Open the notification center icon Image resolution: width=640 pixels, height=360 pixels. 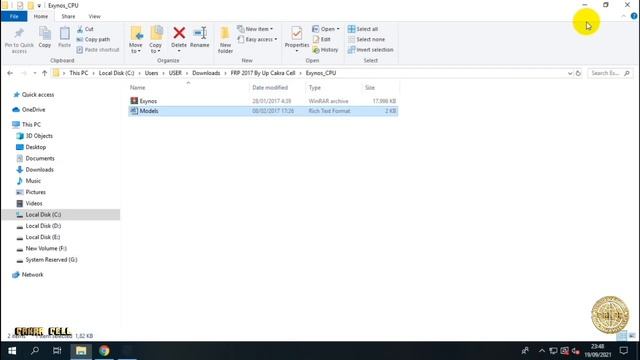624,351
